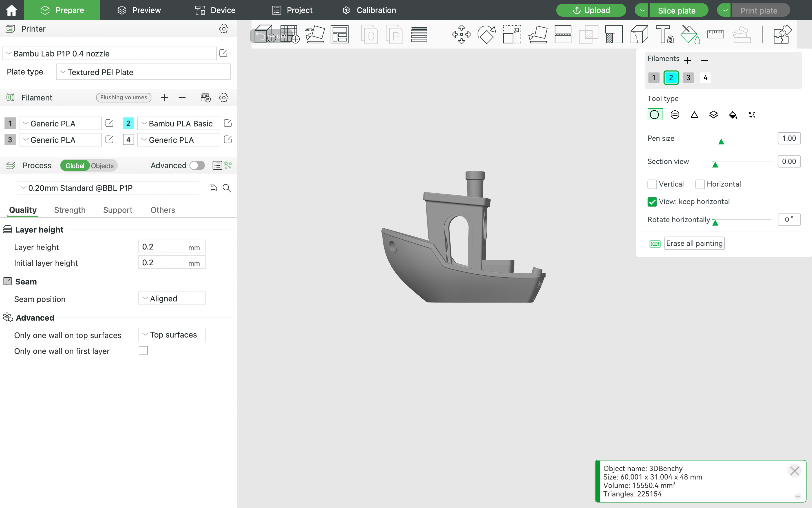This screenshot has width=812, height=508.
Task: Select the Seam painting tool
Action: click(639, 34)
